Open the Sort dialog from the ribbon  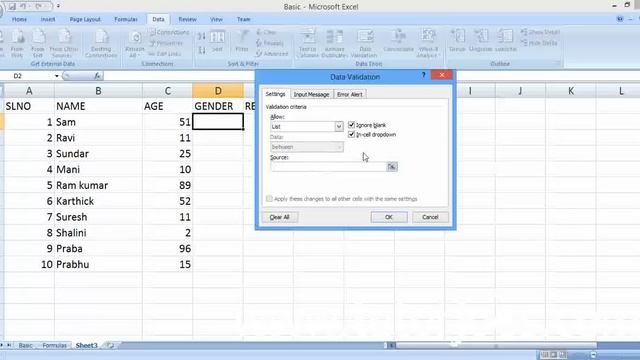coord(217,41)
